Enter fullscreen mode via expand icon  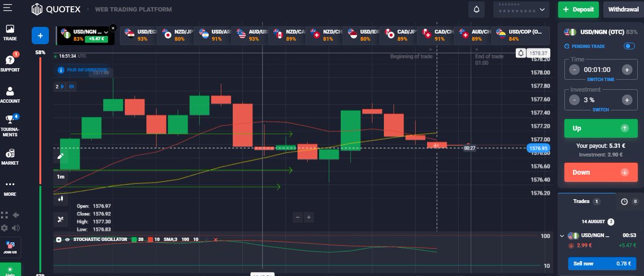(4, 214)
